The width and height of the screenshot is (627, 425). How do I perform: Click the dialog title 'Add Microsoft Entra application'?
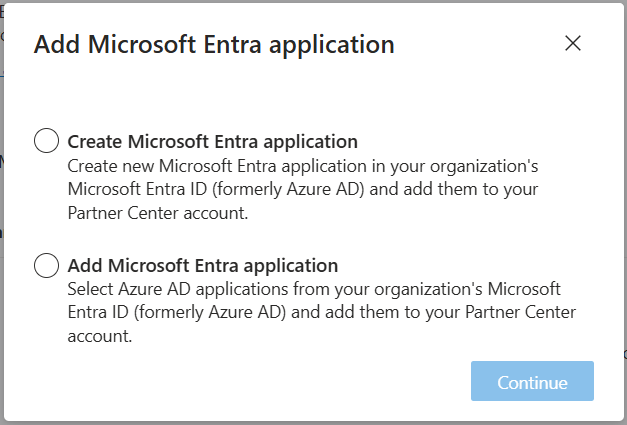214,44
